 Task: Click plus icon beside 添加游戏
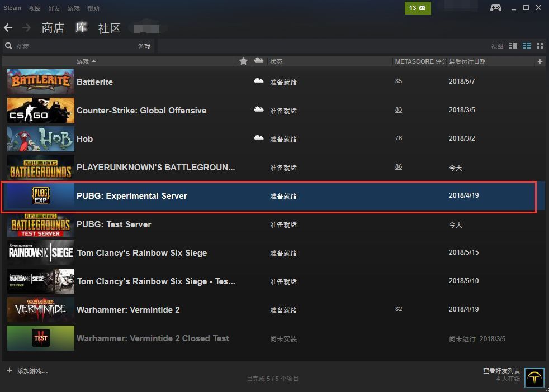(x=10, y=370)
